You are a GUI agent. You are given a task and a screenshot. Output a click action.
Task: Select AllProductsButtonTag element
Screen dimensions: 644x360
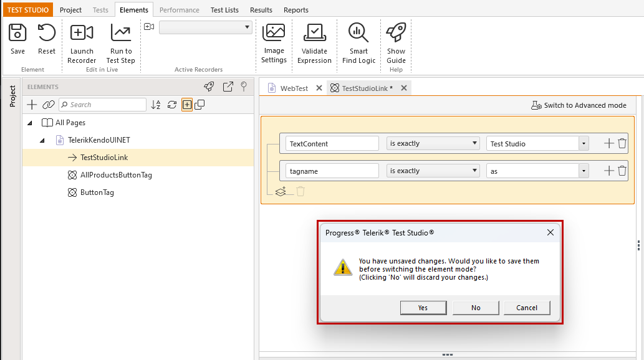[116, 175]
